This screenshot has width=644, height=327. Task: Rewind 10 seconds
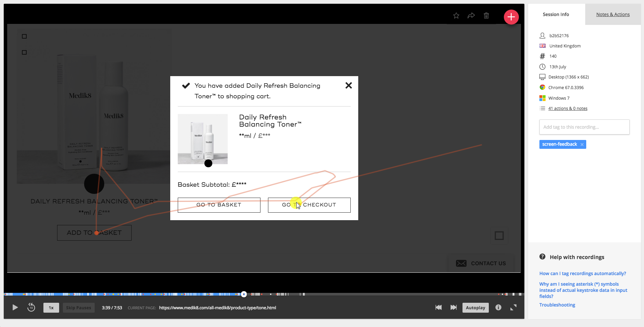pos(31,308)
